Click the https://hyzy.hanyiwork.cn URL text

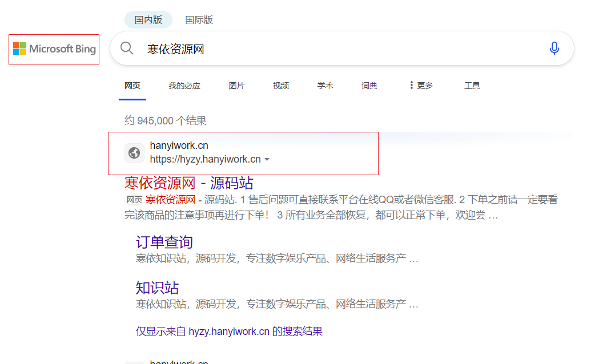pyautogui.click(x=205, y=159)
